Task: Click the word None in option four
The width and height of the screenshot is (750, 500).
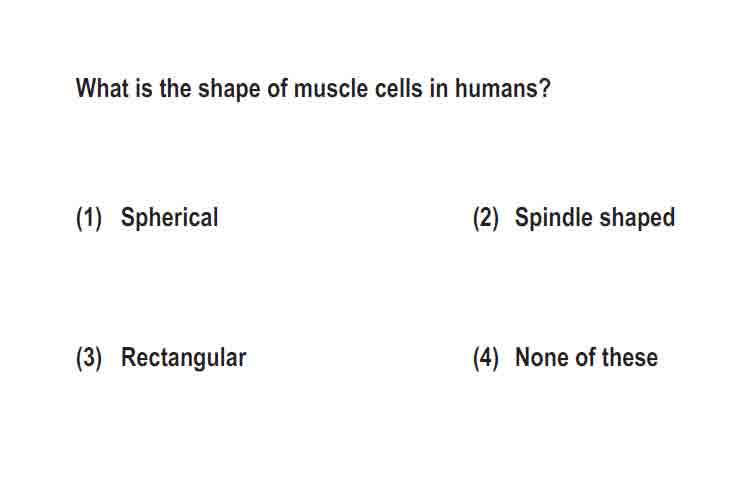Action: pos(540,357)
